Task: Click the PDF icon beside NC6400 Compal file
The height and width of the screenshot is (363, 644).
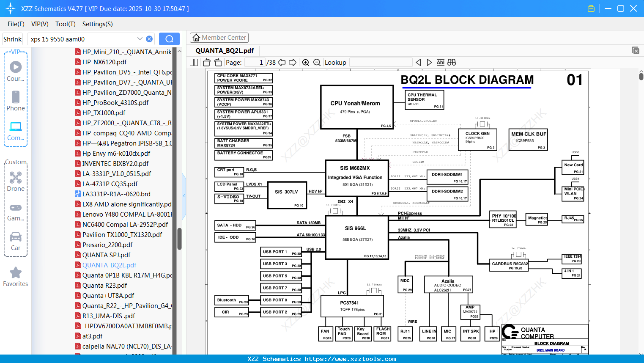Action: [78, 224]
